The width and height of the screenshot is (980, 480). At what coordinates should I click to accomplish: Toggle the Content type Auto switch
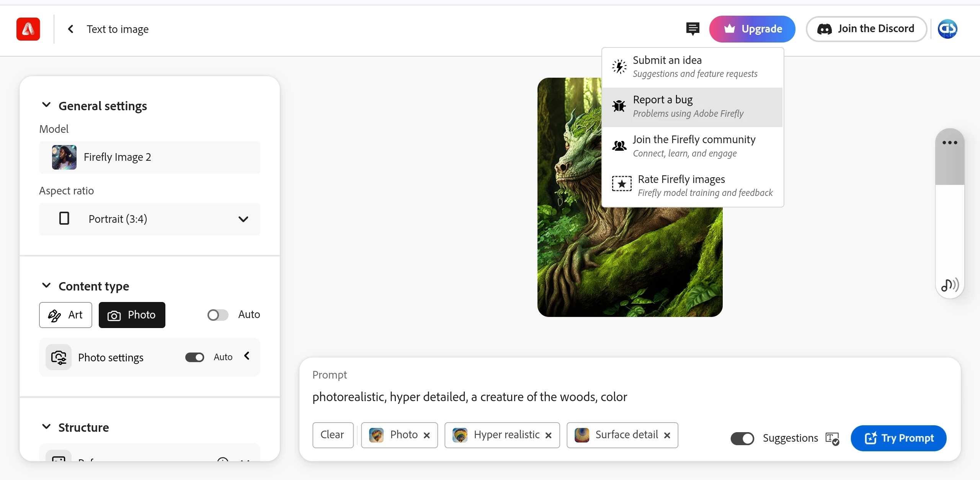217,315
